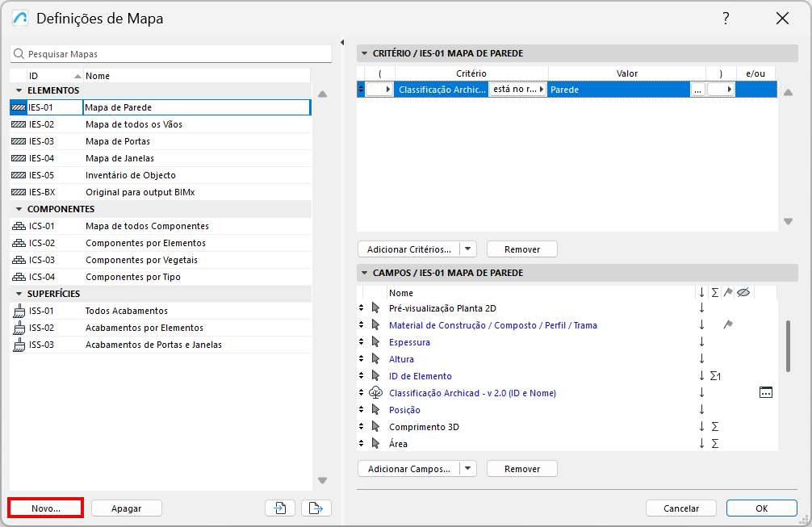Click the Classificação Archic... criterion cell

click(x=442, y=90)
